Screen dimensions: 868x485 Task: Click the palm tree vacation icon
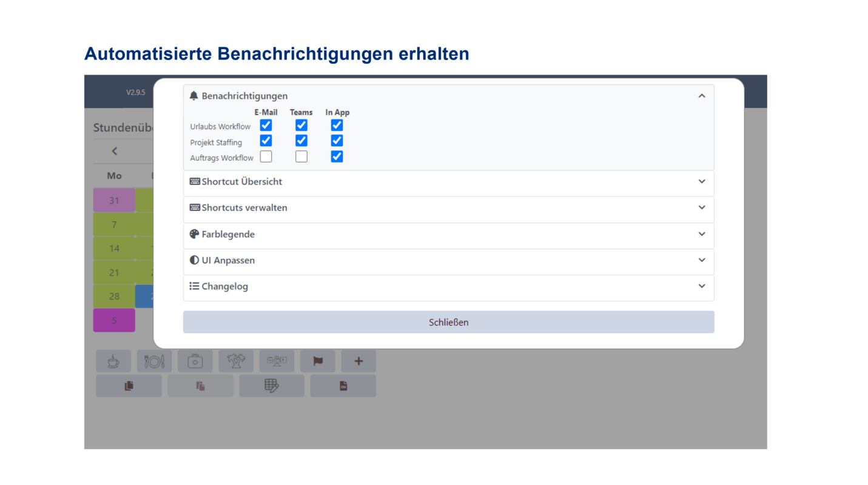[236, 361]
